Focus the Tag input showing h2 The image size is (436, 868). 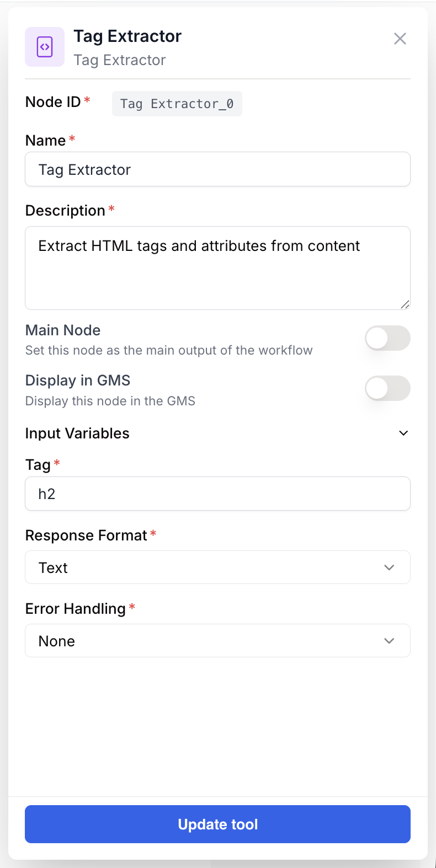[x=217, y=493]
